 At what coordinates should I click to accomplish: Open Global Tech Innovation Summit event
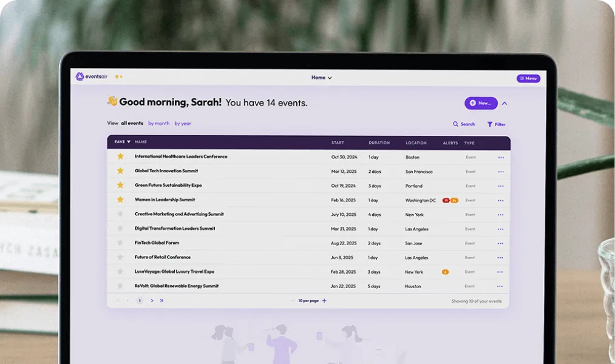[166, 171]
